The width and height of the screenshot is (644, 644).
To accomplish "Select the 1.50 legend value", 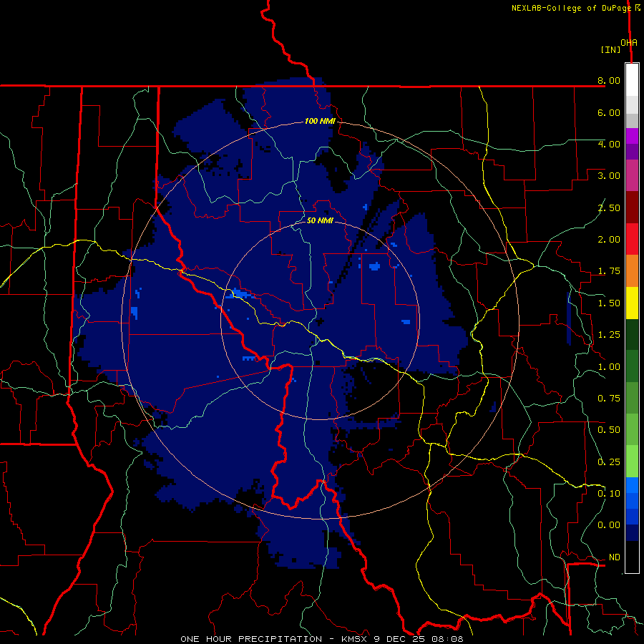I will pyautogui.click(x=609, y=303).
